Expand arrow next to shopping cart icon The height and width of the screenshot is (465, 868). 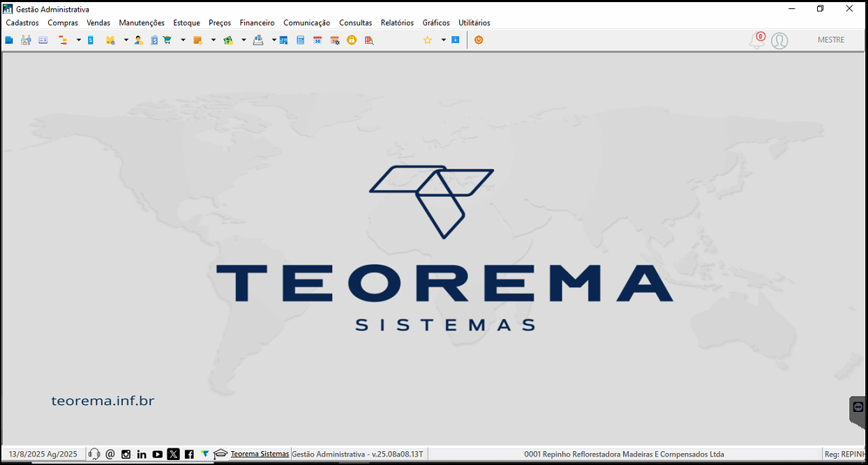point(183,40)
